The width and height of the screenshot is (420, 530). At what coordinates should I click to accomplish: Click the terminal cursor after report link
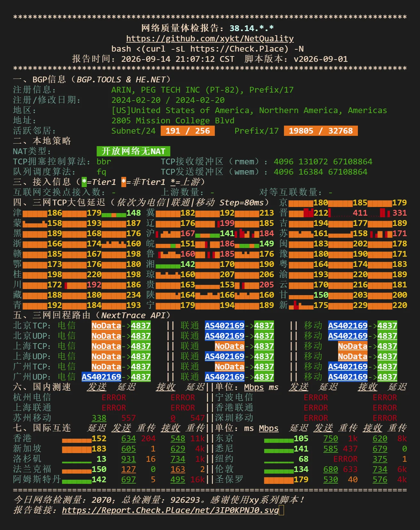(281, 510)
